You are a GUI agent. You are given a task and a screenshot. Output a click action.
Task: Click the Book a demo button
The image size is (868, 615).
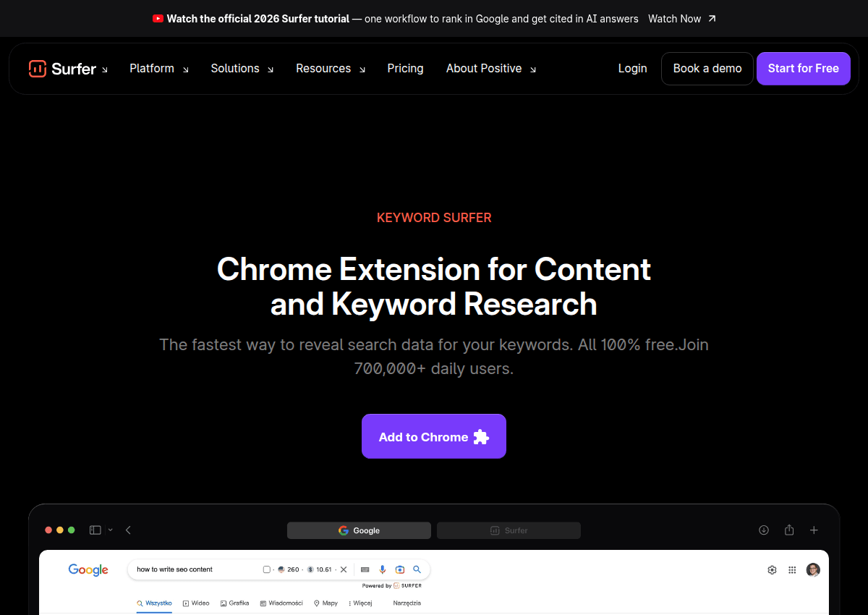click(707, 69)
